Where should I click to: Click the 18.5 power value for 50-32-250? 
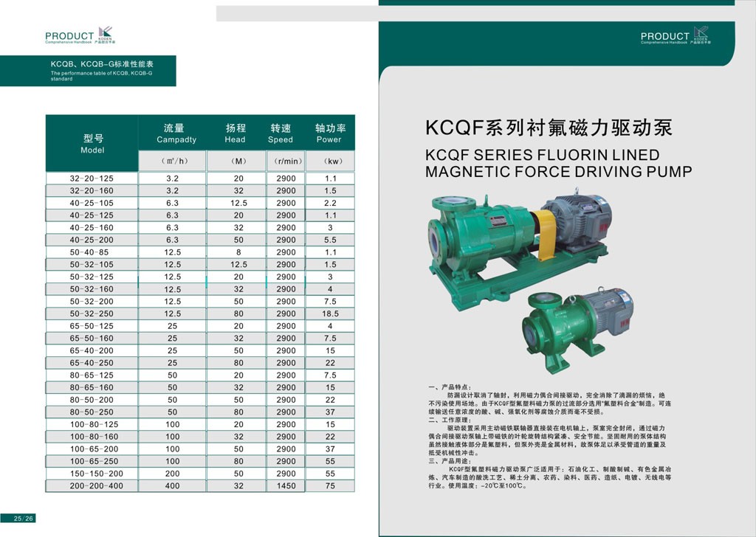tap(330, 314)
